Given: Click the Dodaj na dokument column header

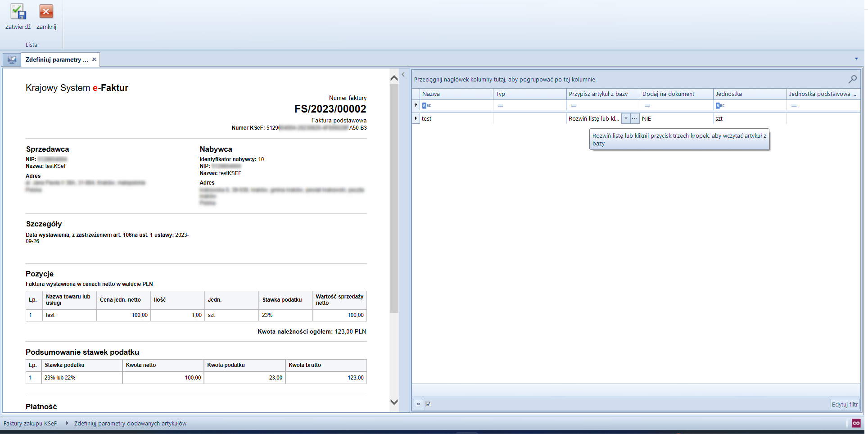Looking at the screenshot, I should click(668, 94).
